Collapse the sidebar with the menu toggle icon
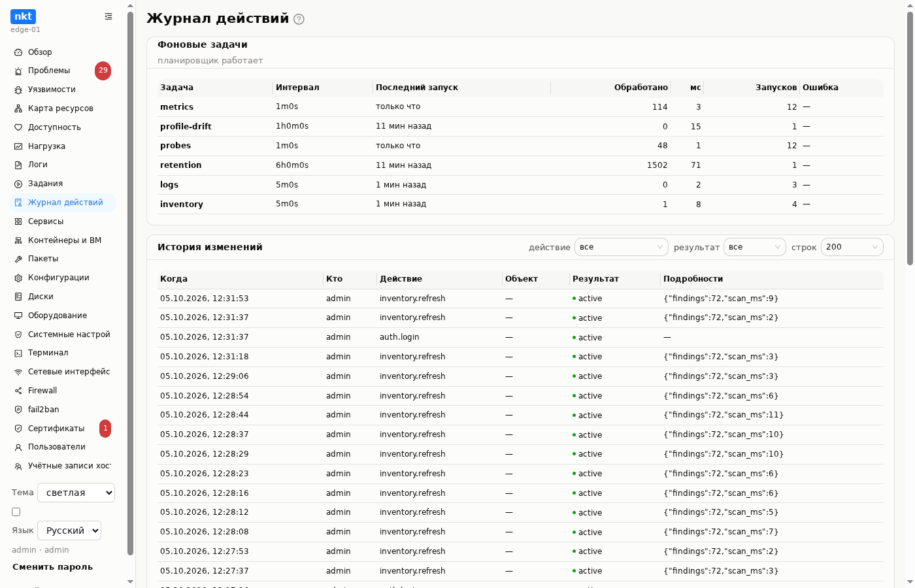 pyautogui.click(x=108, y=16)
